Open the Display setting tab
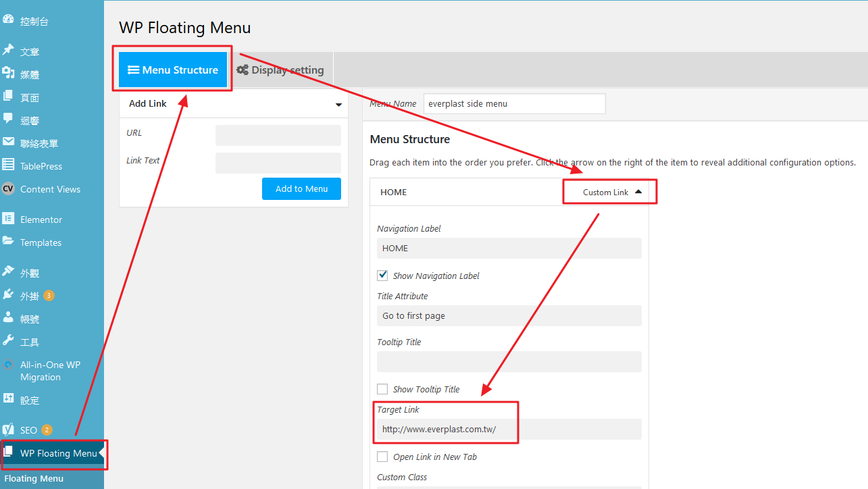This screenshot has height=489, width=868. 280,70
